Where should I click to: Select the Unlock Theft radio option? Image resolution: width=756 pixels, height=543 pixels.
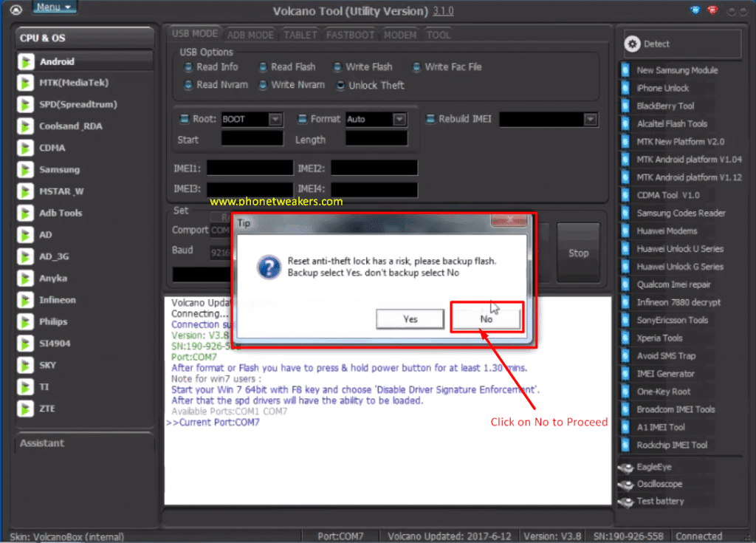point(340,86)
